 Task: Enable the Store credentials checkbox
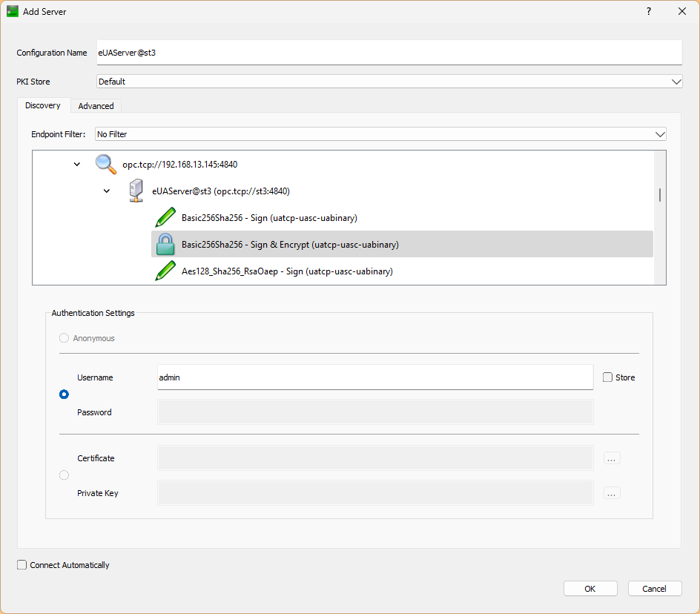pos(608,377)
